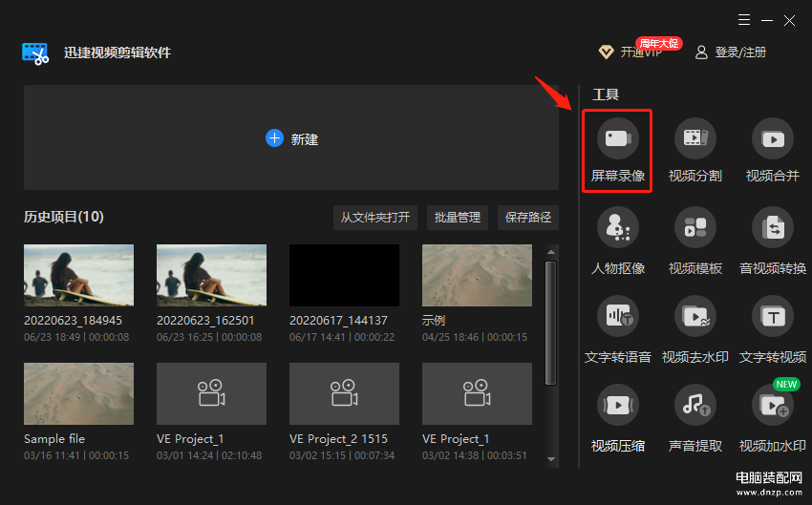The width and height of the screenshot is (812, 505).
Task: Click the 声音提取 label text
Action: (695, 446)
